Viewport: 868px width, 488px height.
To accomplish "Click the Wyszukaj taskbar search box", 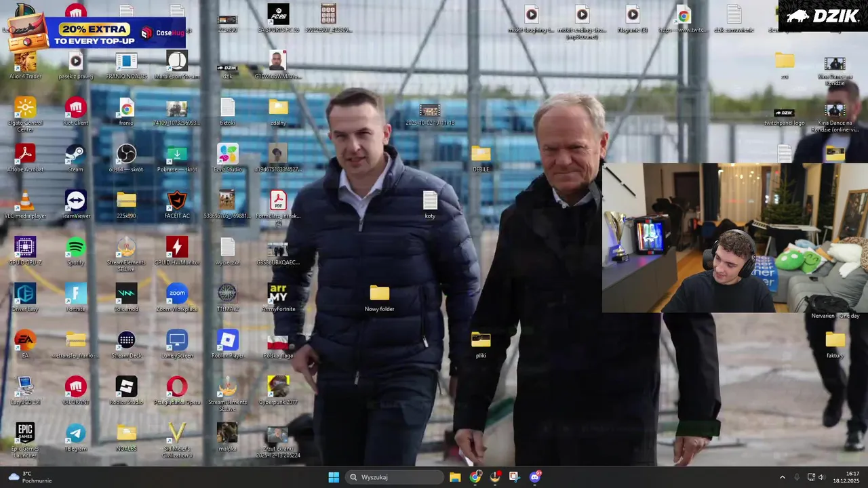I will 395,477.
